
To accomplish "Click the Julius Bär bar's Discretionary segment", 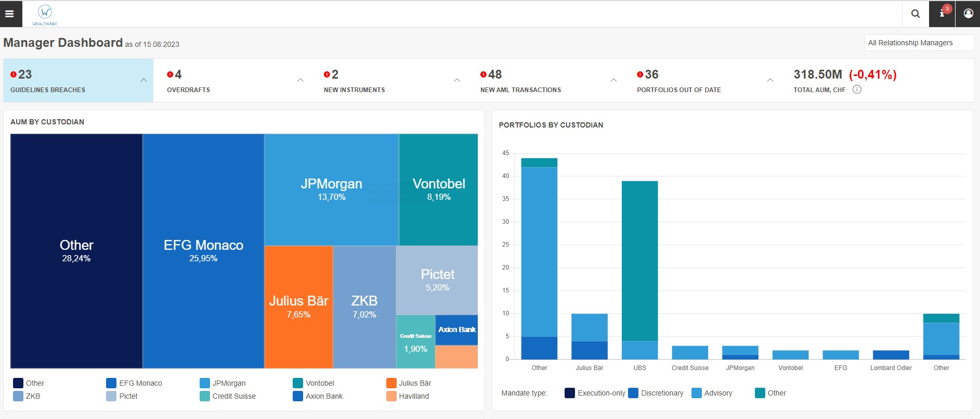I will click(590, 350).
